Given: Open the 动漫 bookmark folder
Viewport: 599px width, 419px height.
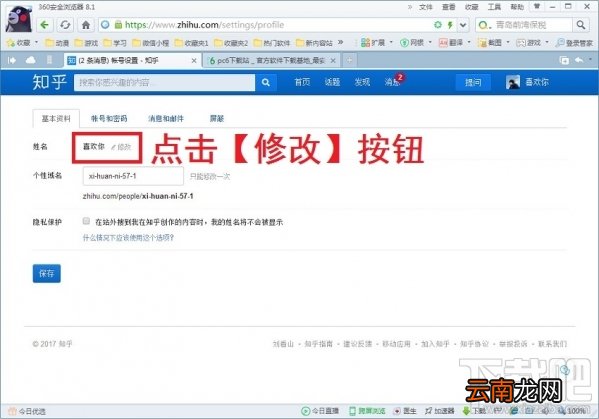Looking at the screenshot, I should click(57, 43).
